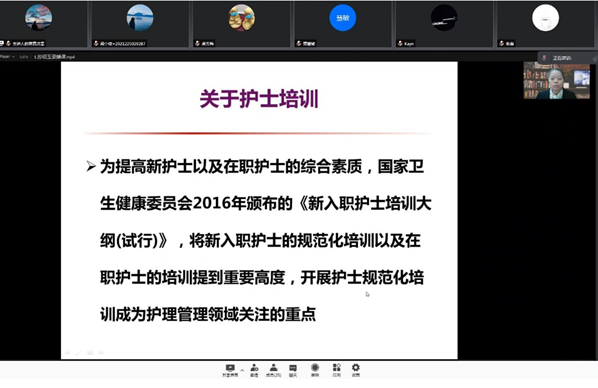Click the muted mic icon on first participant tile
598x388 pixels.
click(x=8, y=43)
